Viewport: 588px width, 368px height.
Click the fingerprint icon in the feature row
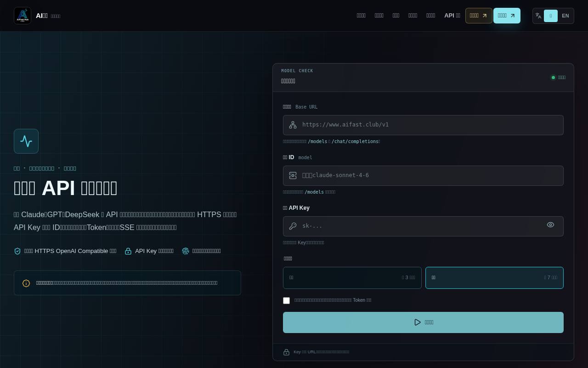[x=186, y=251]
